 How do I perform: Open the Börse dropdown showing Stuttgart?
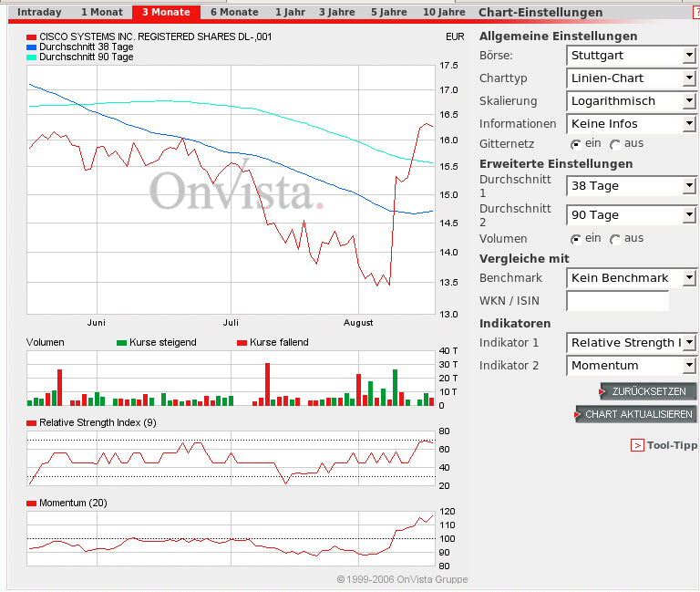(x=632, y=56)
